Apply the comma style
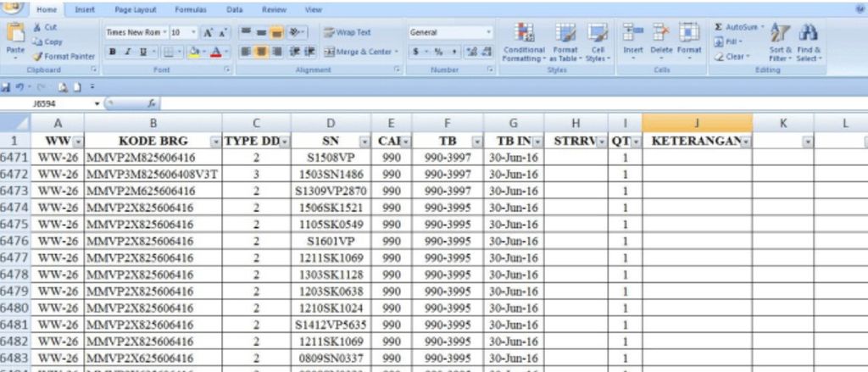The image size is (868, 372). click(454, 52)
